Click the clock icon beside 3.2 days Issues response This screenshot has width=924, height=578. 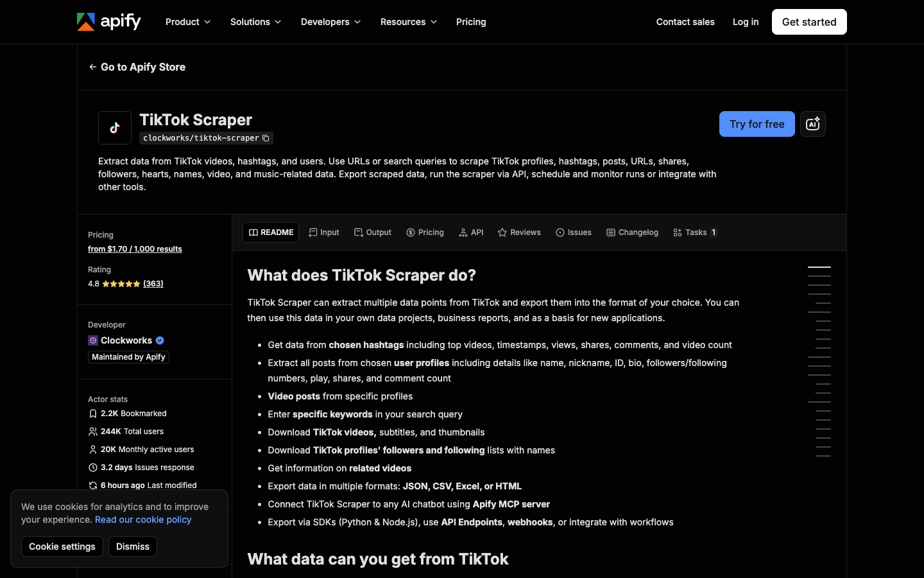pos(93,468)
